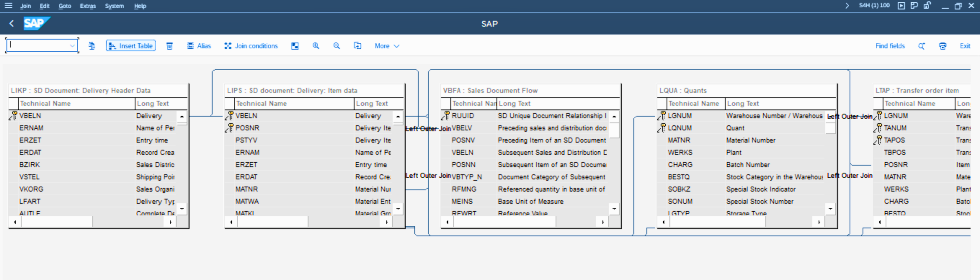The height and width of the screenshot is (280, 980).
Task: Click the delete table trash icon
Action: pos(169,46)
